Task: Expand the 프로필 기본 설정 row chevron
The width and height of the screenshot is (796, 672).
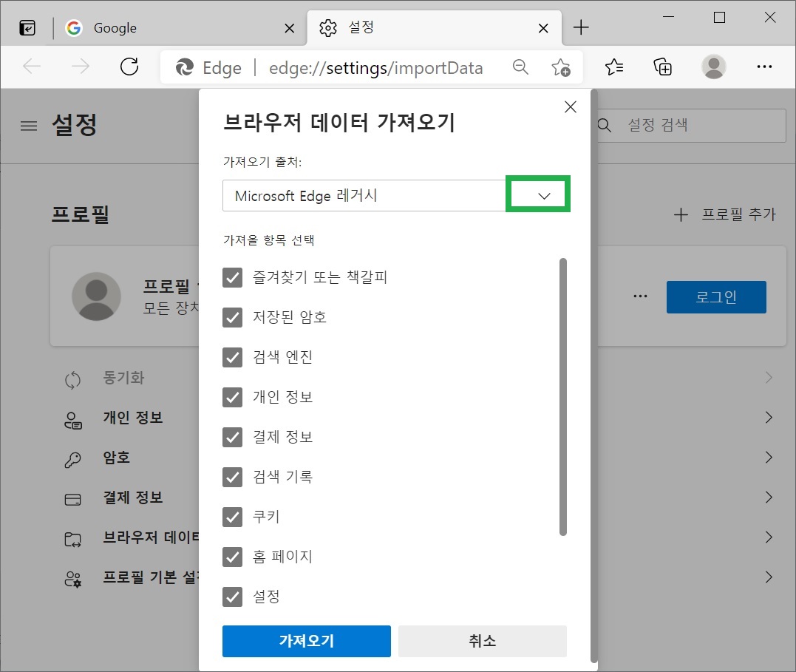Action: tap(769, 577)
